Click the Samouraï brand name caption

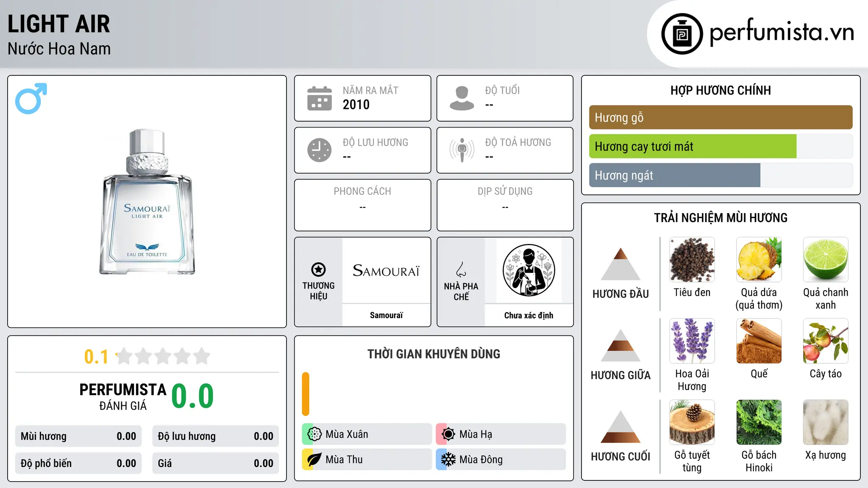pos(386,315)
